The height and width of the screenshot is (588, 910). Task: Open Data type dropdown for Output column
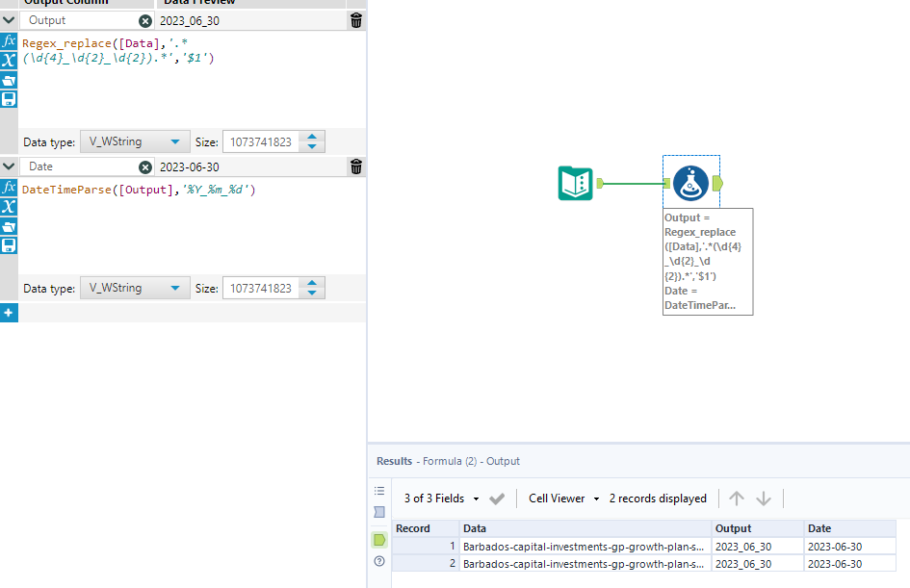[x=135, y=141]
